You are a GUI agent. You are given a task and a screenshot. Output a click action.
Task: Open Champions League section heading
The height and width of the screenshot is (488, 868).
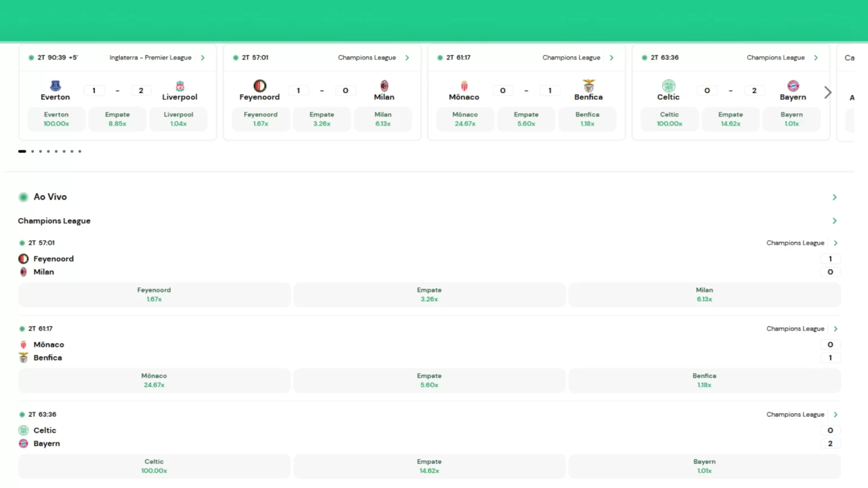54,221
